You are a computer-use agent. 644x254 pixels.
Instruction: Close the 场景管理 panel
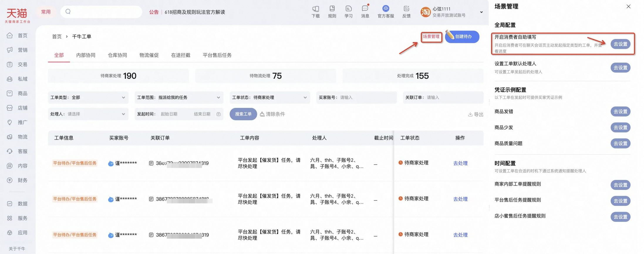tap(628, 6)
